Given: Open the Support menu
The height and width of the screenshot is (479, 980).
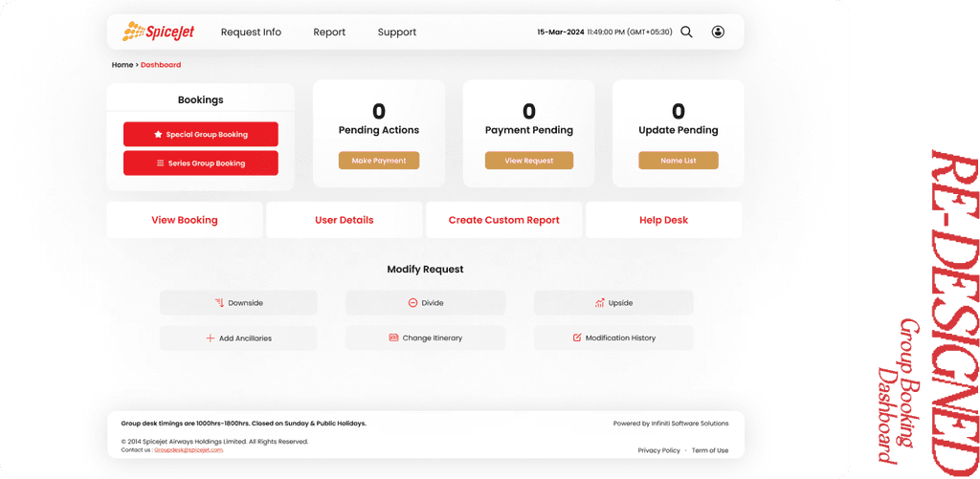Looking at the screenshot, I should [397, 32].
